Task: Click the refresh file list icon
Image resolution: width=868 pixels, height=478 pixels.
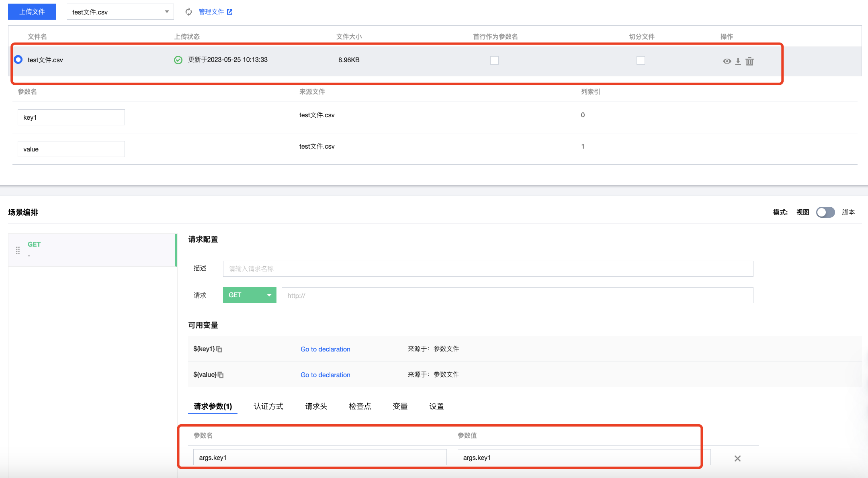Action: click(x=188, y=12)
